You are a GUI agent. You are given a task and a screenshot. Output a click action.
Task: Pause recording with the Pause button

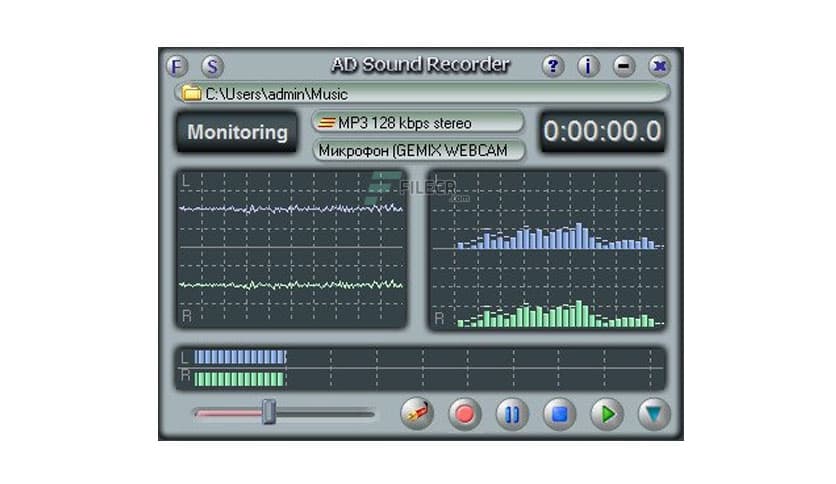(x=512, y=414)
